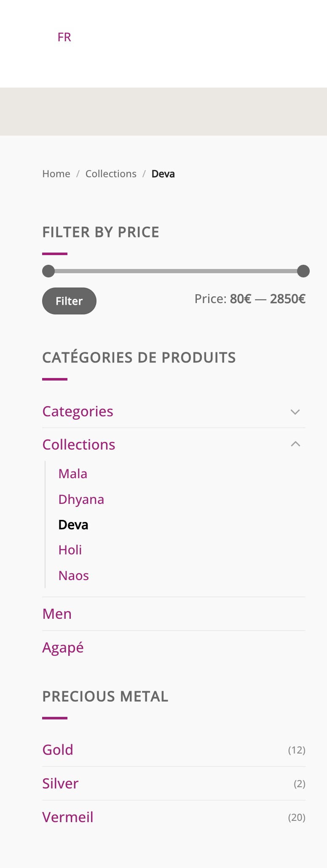Image resolution: width=327 pixels, height=868 pixels.
Task: Select the Dhyana collection
Action: pos(81,500)
